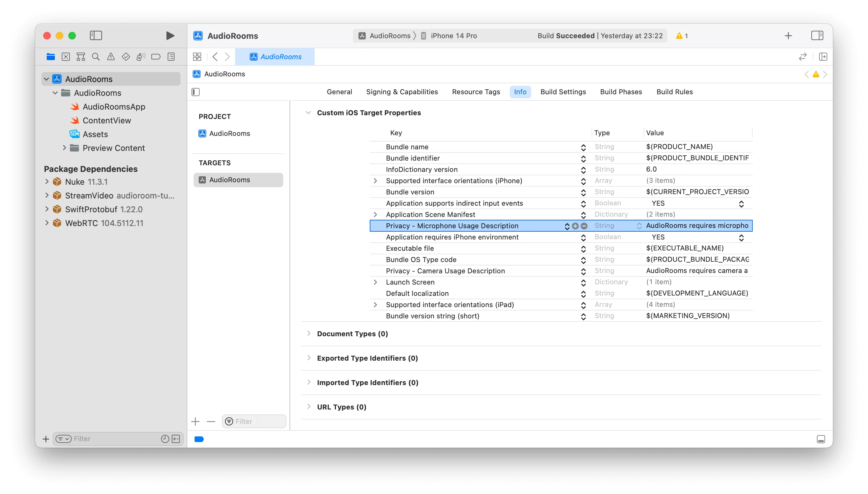Screen dimensions: 868x494
Task: Open the Project navigator folder icon
Action: [x=50, y=57]
